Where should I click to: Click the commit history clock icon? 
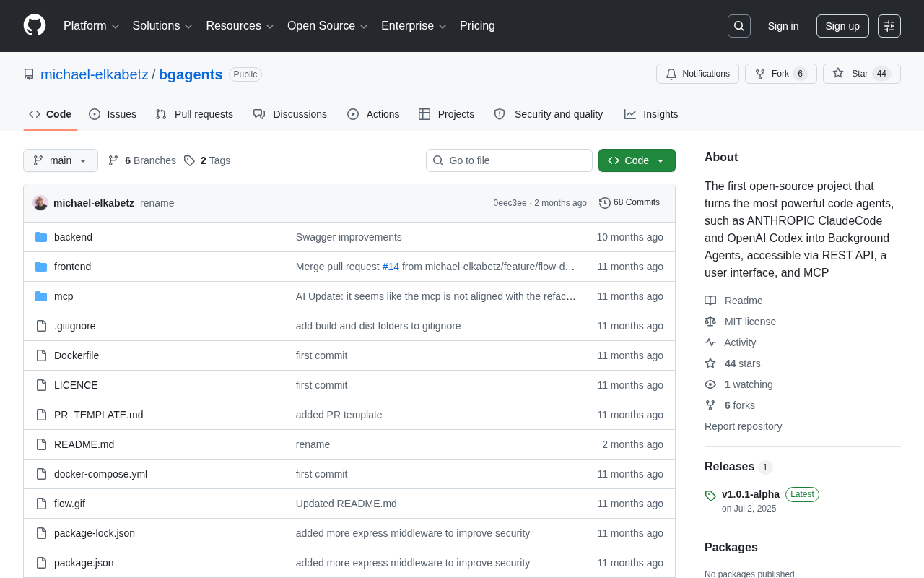click(605, 203)
